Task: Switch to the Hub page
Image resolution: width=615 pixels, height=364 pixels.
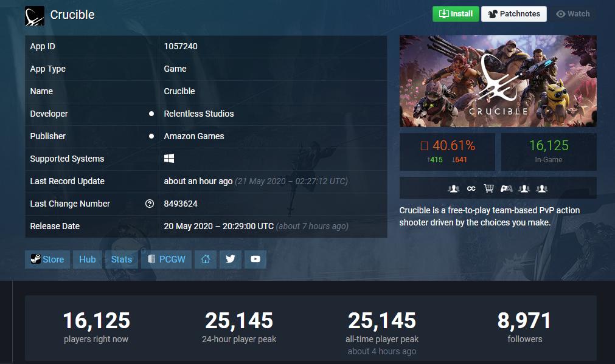Action: click(x=87, y=259)
